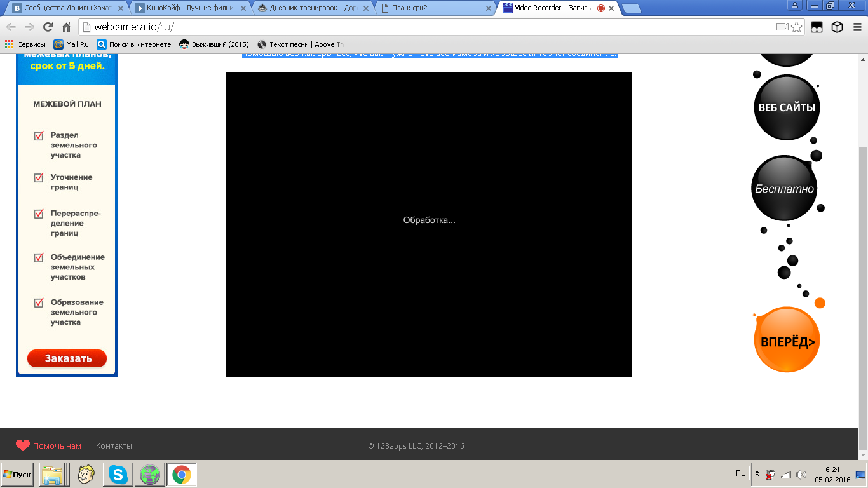
Task: Click the orange ВПЕРЁД> bubble
Action: pos(787,340)
